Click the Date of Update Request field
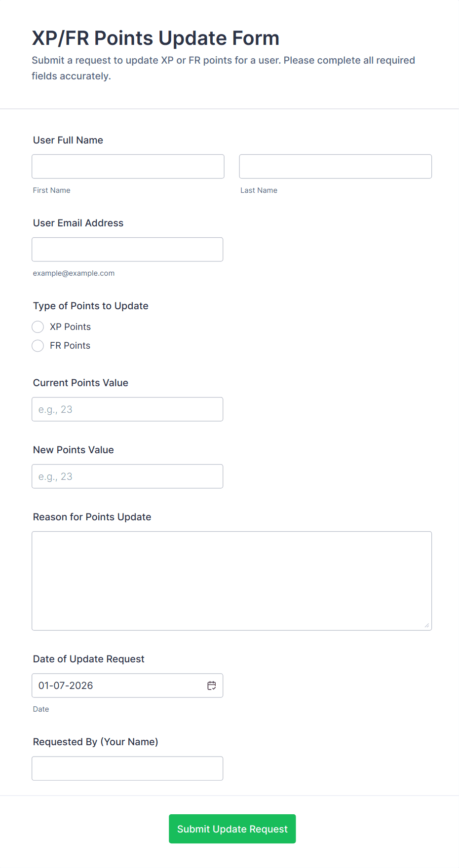 [x=118, y=686]
